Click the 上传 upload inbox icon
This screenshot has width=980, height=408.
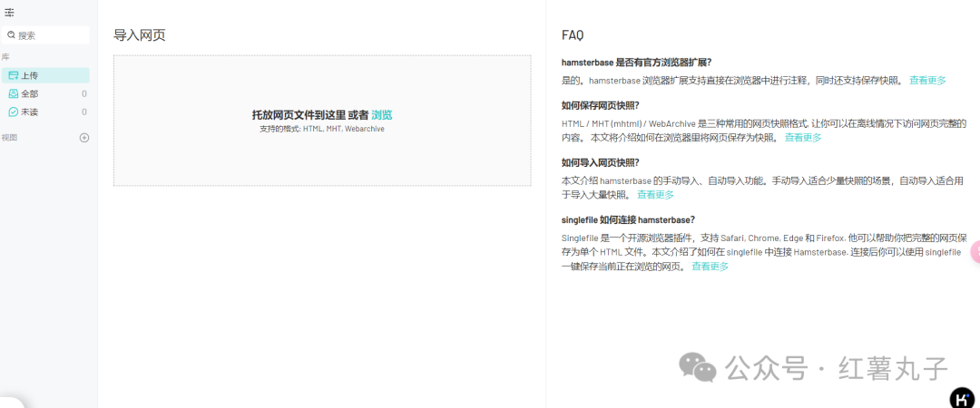coord(13,75)
